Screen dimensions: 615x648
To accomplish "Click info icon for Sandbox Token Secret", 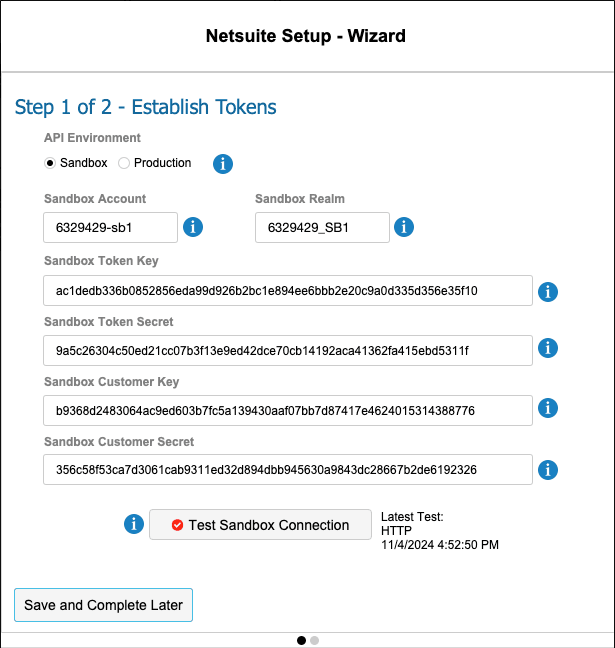I will [548, 348].
